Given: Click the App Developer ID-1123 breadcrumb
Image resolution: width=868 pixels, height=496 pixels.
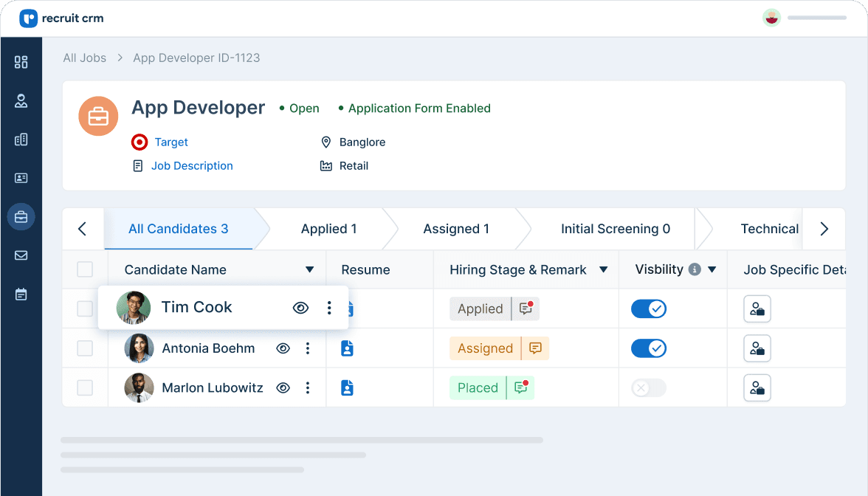Looking at the screenshot, I should pos(196,58).
